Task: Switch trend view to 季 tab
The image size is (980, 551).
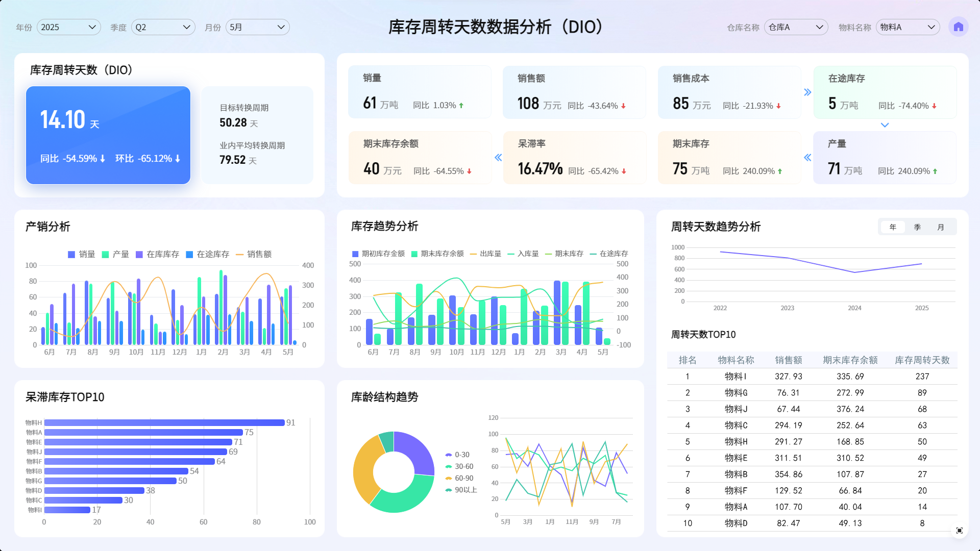Action: pos(917,227)
